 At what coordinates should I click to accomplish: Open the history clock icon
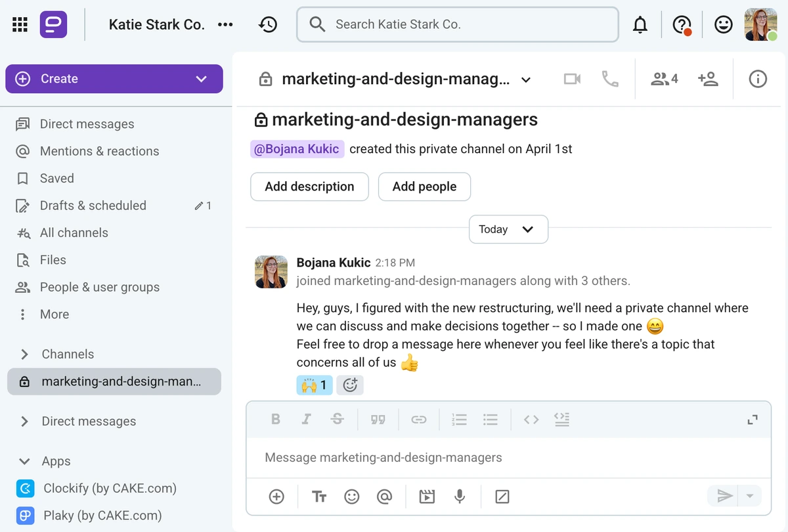tap(268, 25)
